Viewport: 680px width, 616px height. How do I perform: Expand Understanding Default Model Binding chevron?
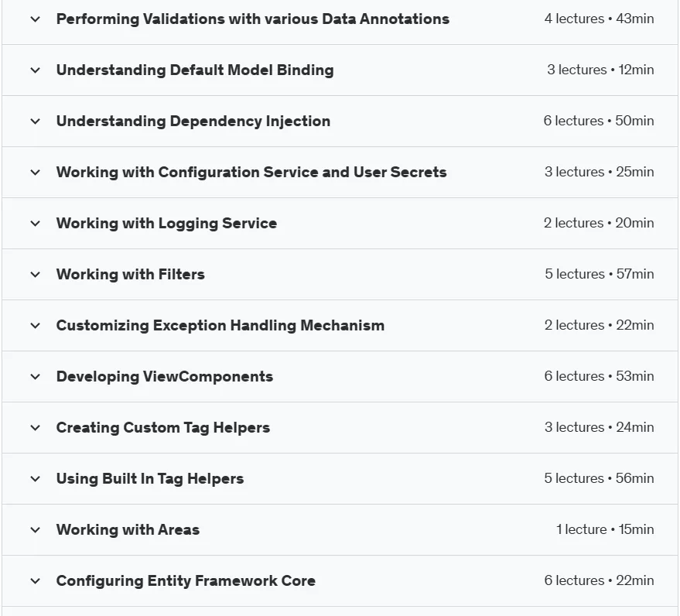[35, 70]
